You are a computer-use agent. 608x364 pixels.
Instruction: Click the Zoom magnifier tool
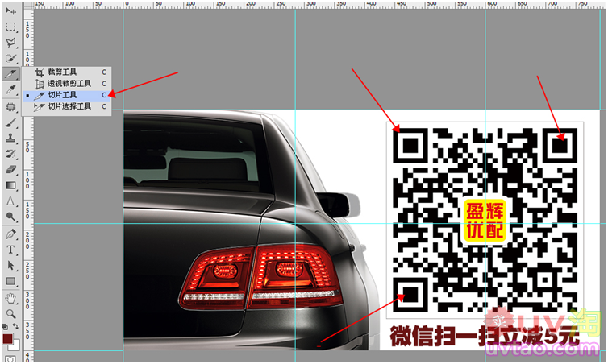tap(10, 312)
